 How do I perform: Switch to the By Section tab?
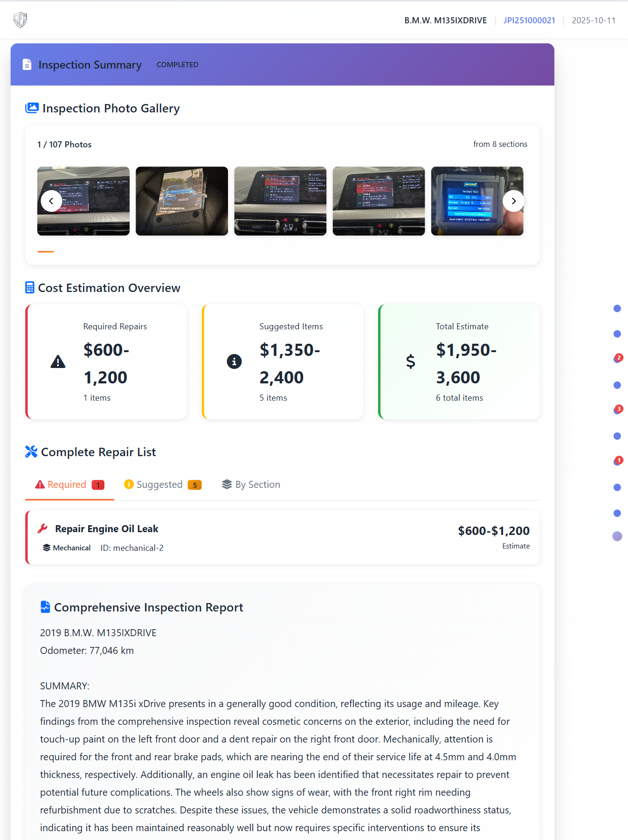[251, 485]
